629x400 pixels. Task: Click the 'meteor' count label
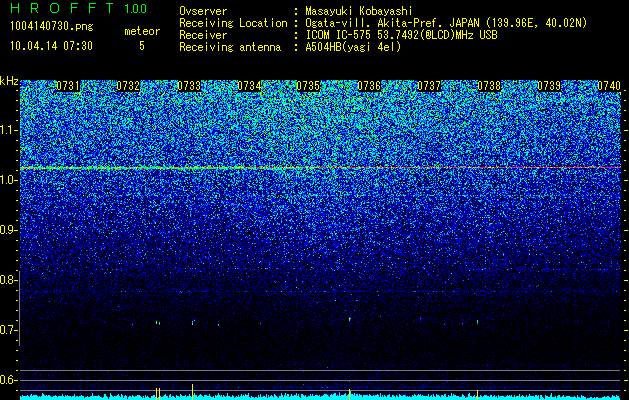pos(142,31)
